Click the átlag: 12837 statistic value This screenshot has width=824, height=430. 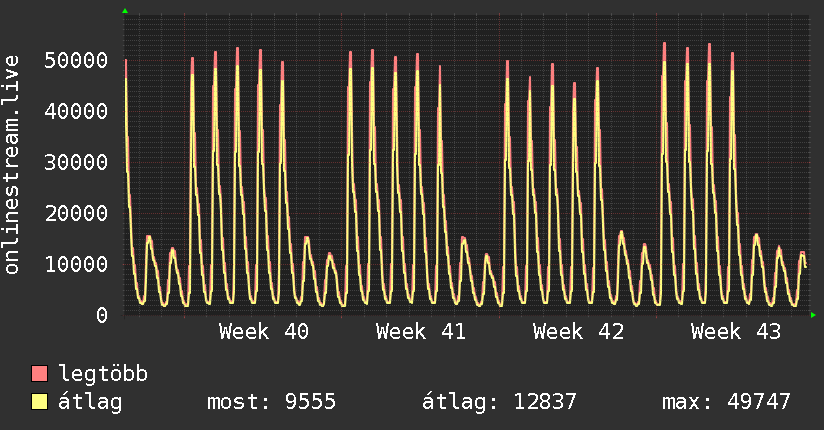pyautogui.click(x=499, y=402)
